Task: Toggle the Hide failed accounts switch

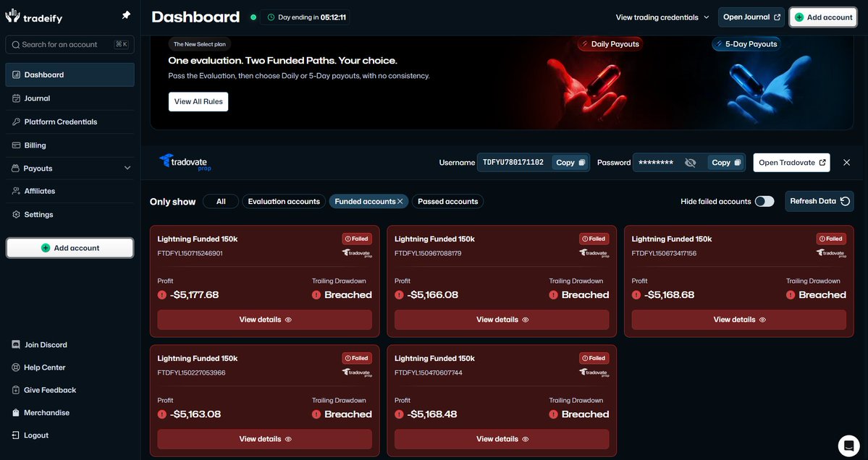Action: click(x=764, y=201)
